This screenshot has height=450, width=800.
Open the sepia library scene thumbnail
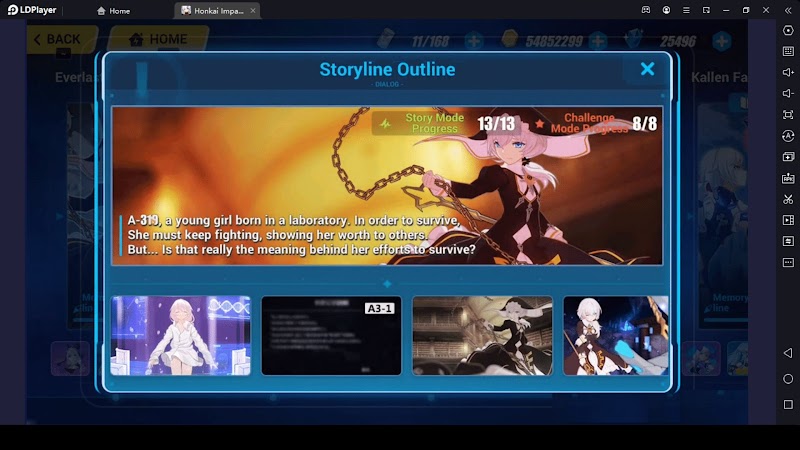click(482, 335)
